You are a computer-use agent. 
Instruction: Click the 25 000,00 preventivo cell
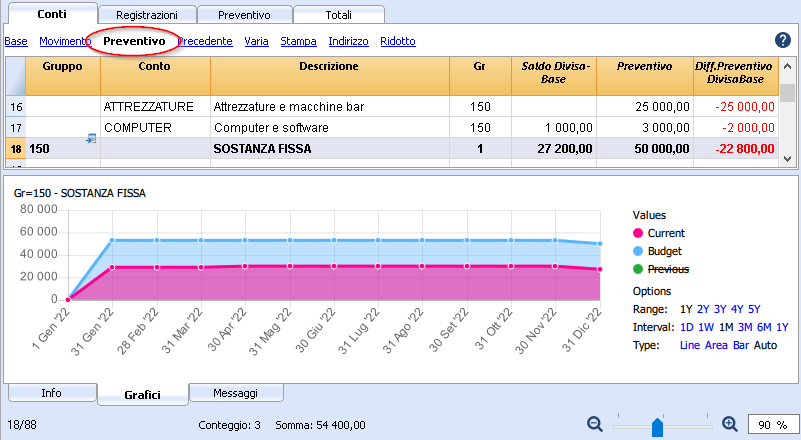pyautogui.click(x=645, y=107)
